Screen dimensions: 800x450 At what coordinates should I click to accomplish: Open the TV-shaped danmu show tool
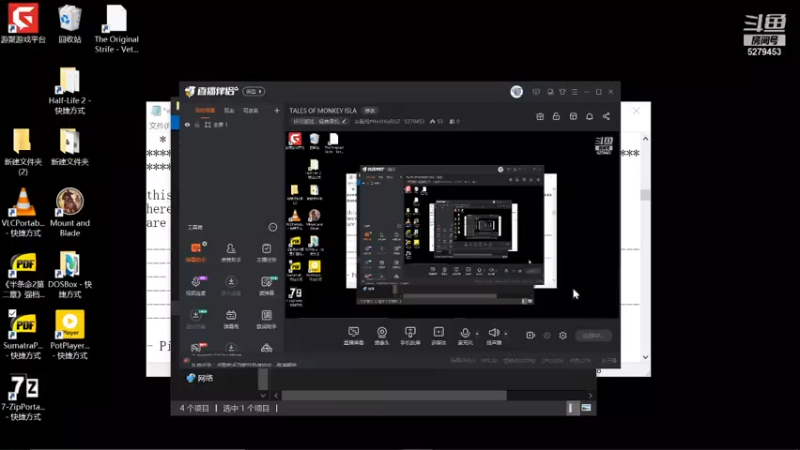(x=231, y=318)
